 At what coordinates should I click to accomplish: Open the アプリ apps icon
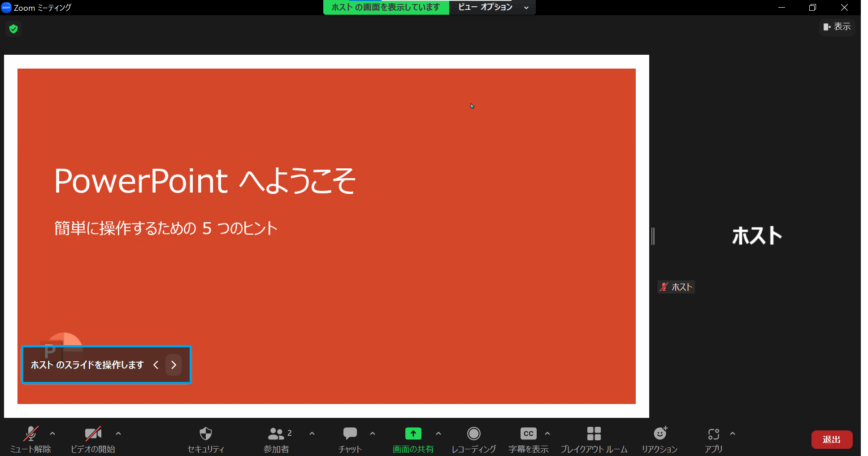click(713, 434)
